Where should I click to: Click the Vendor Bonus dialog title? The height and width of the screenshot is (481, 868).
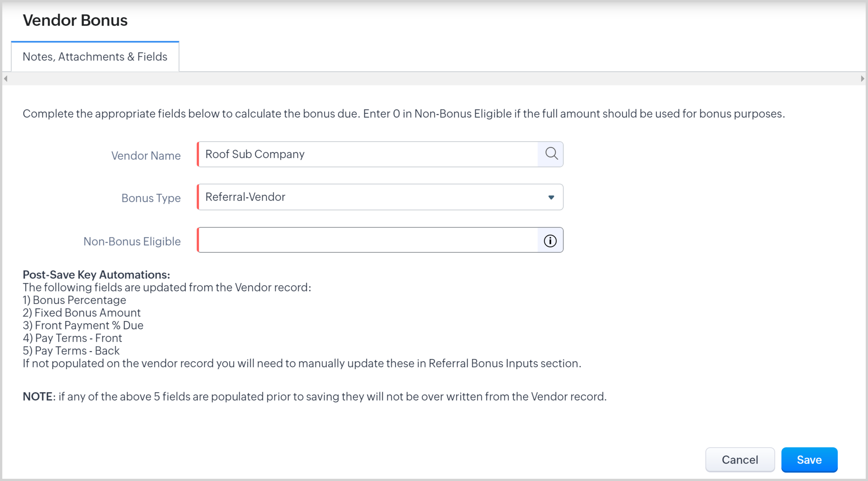75,20
